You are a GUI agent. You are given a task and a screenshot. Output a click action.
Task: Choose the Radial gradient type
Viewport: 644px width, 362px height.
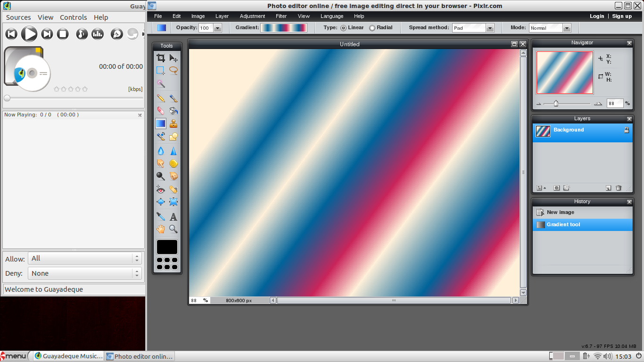coord(372,28)
